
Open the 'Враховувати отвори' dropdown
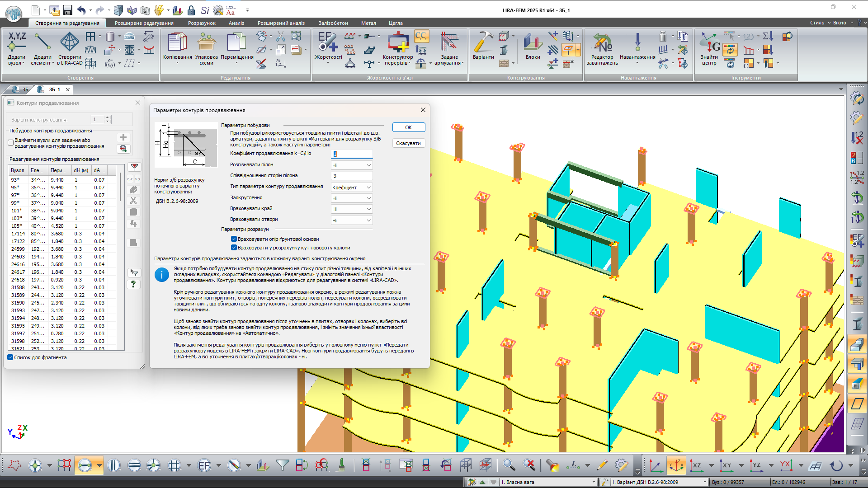click(352, 221)
